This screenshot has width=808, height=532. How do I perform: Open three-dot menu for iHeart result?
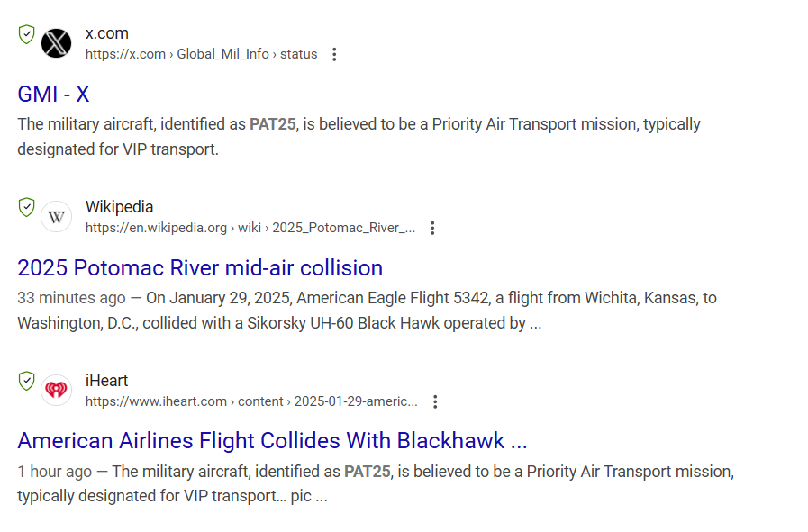435,401
